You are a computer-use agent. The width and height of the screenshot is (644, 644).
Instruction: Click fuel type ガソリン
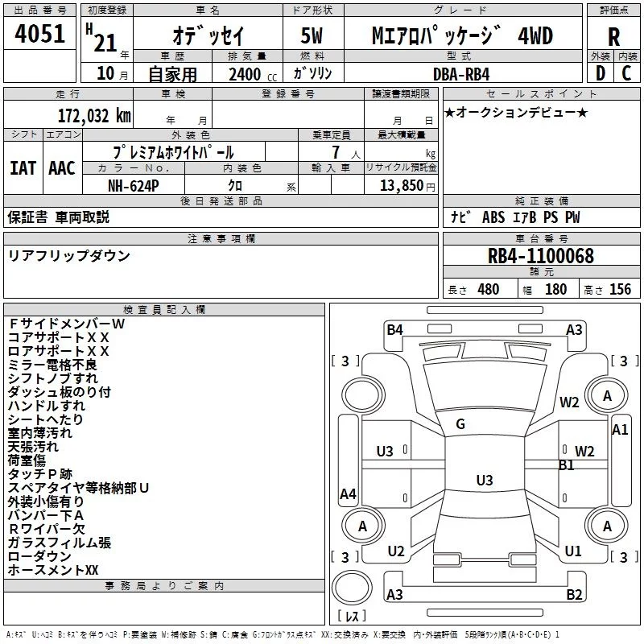[312, 73]
